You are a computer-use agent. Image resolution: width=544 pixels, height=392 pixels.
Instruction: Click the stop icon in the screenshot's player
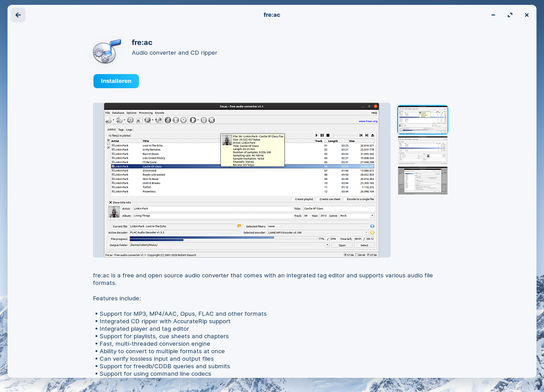(328, 135)
